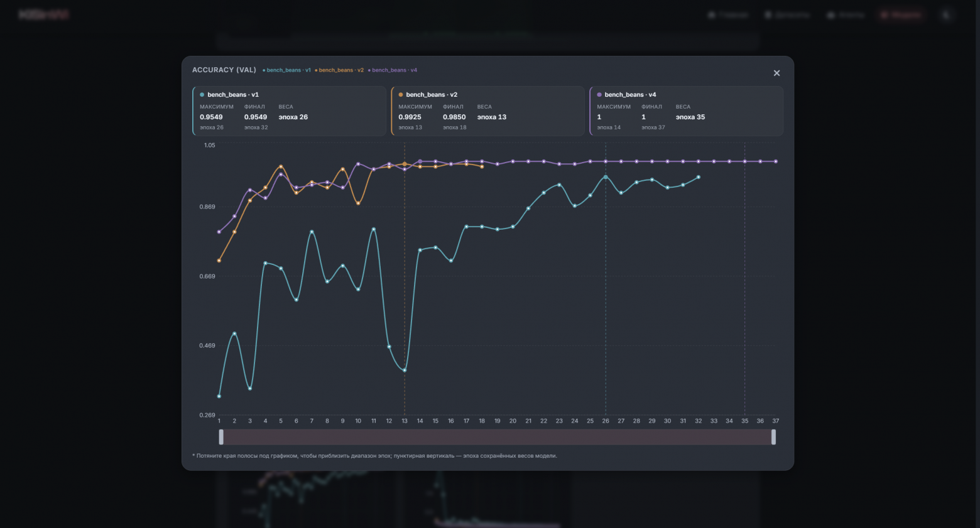
Task: Select v4 first data point at epoch 1
Action: click(x=219, y=232)
